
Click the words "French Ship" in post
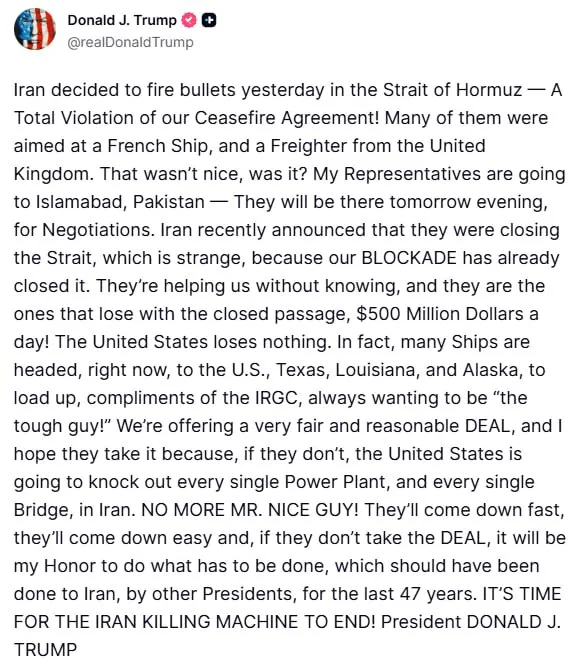click(158, 146)
